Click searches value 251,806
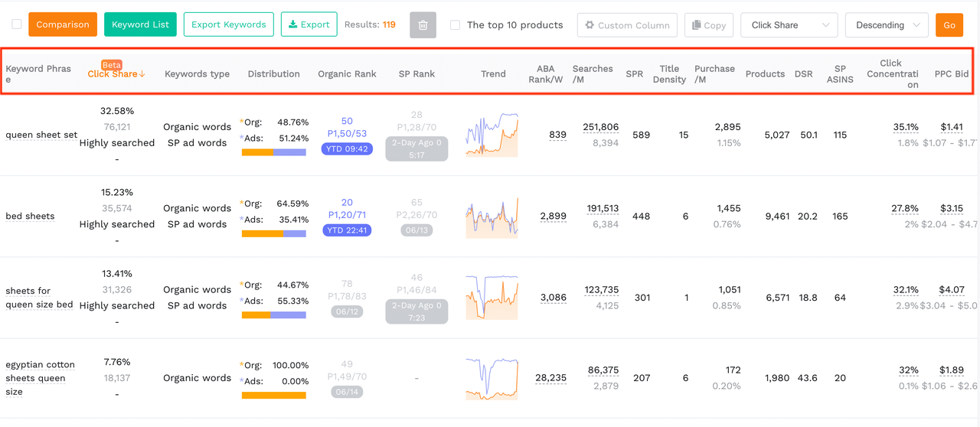Viewport: 980px width, 427px height. coord(600,127)
